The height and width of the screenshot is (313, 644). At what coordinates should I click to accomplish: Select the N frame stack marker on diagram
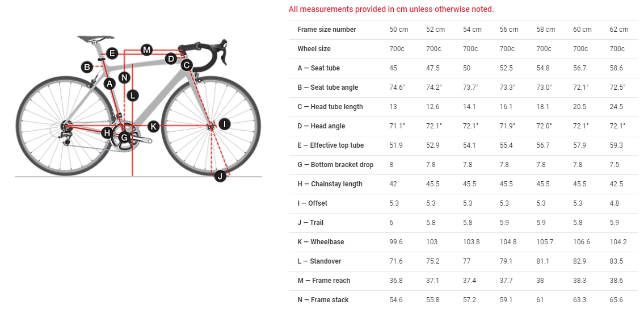click(x=125, y=77)
